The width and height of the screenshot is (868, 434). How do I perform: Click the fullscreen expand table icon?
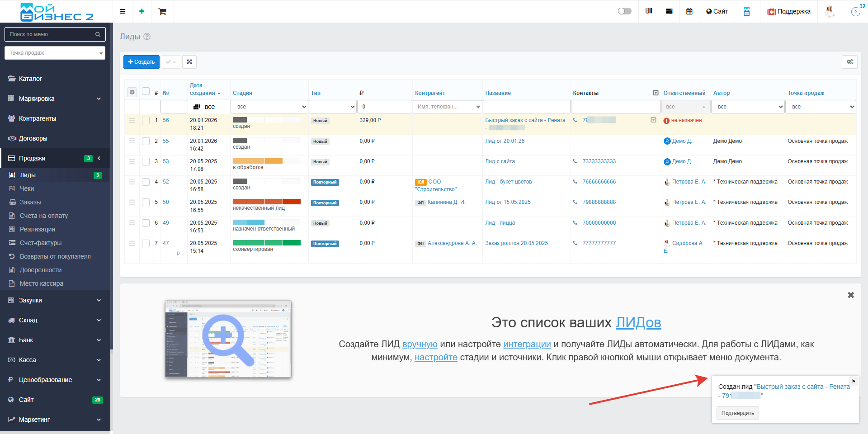click(x=189, y=62)
